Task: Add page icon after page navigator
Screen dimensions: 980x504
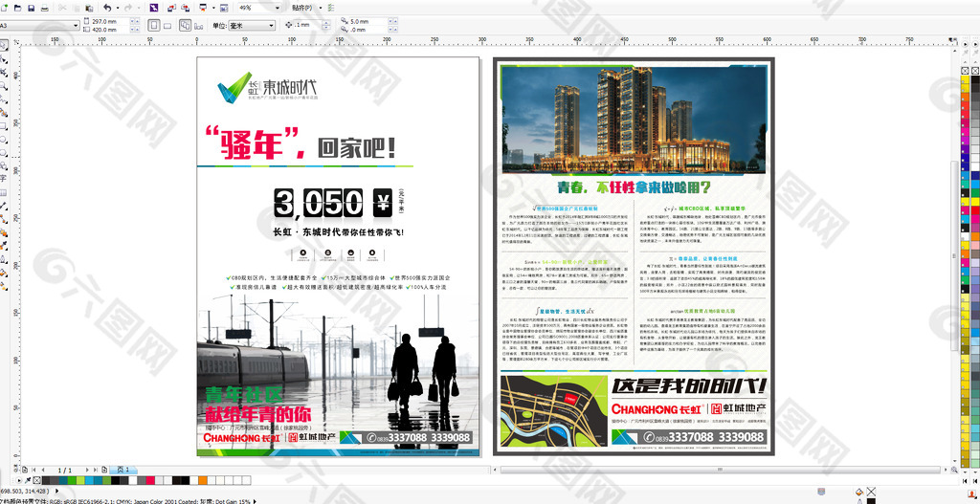Action: pyautogui.click(x=104, y=470)
